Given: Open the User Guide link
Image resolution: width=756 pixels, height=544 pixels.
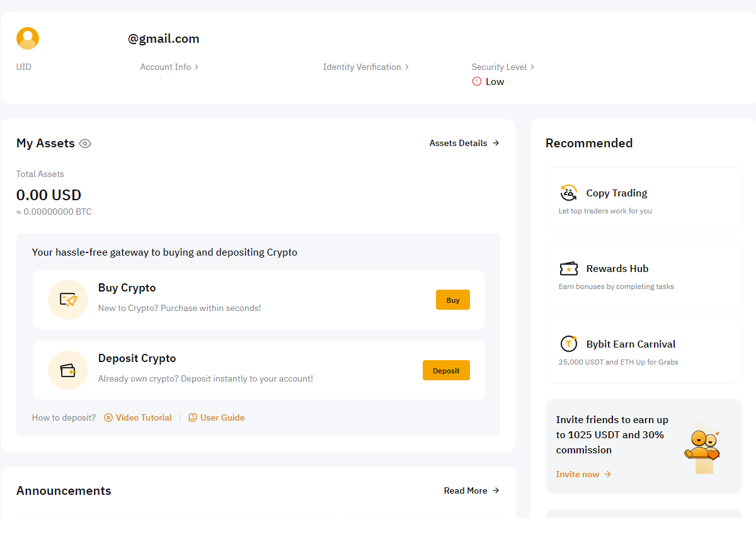Looking at the screenshot, I should point(217,417).
